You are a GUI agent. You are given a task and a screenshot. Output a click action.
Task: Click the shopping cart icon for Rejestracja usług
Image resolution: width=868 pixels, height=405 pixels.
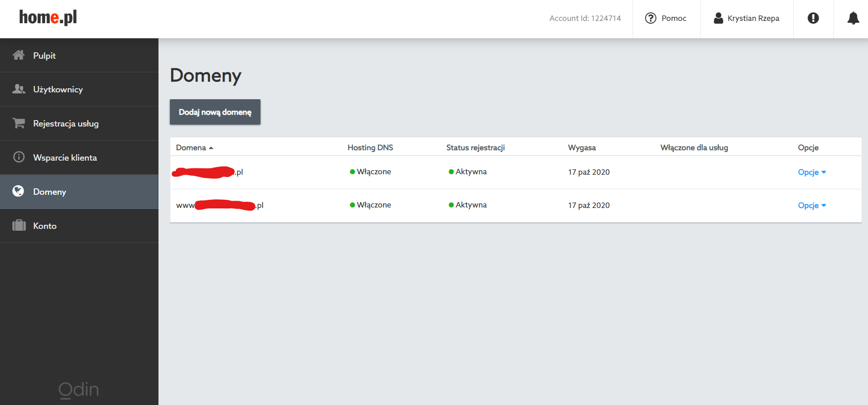coord(19,123)
